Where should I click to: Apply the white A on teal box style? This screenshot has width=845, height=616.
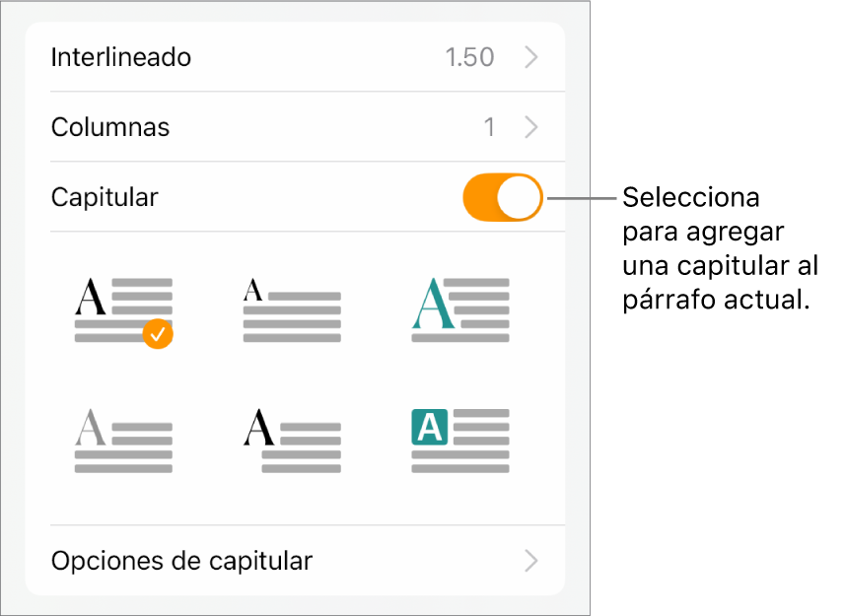(x=459, y=441)
